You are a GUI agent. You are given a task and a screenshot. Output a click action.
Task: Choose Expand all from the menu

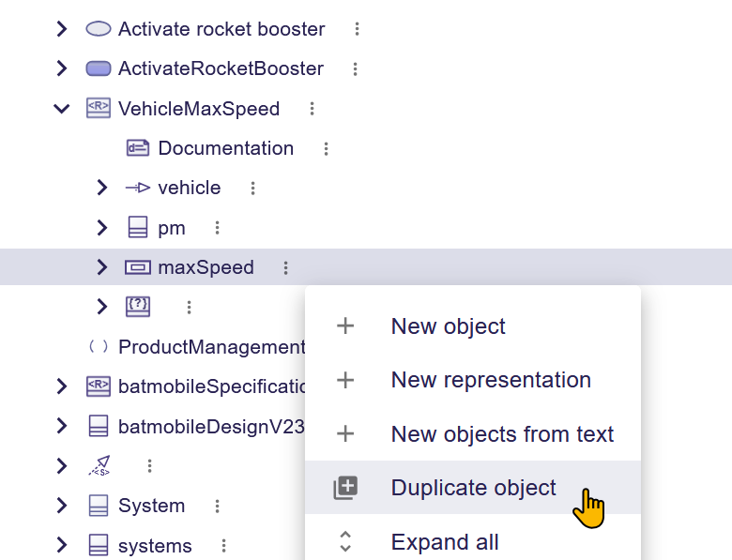445,542
